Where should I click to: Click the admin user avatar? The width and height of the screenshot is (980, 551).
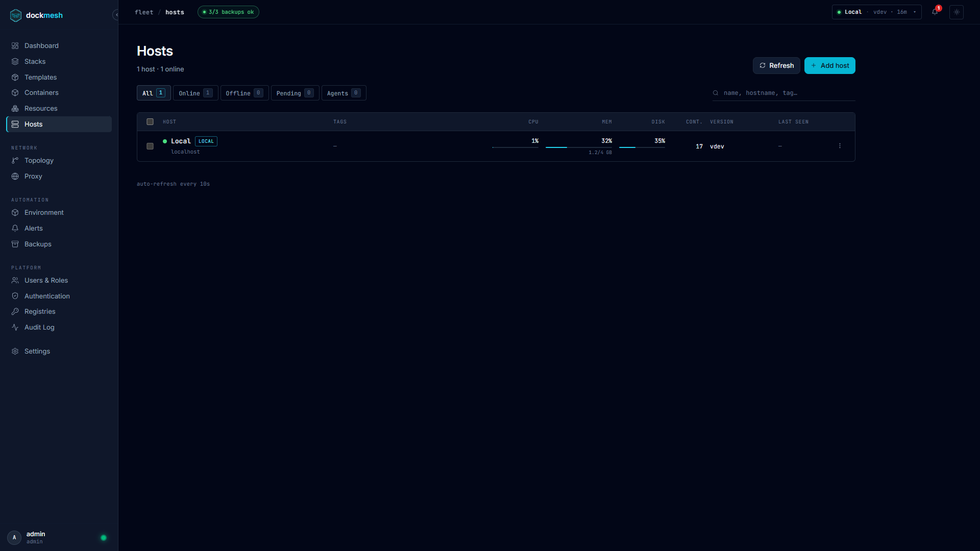[14, 537]
